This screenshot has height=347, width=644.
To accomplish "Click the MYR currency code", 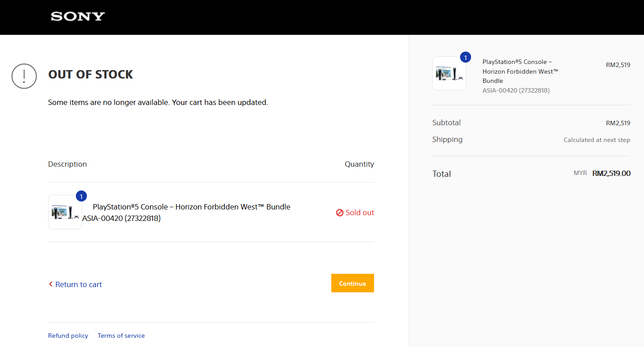I will point(580,173).
